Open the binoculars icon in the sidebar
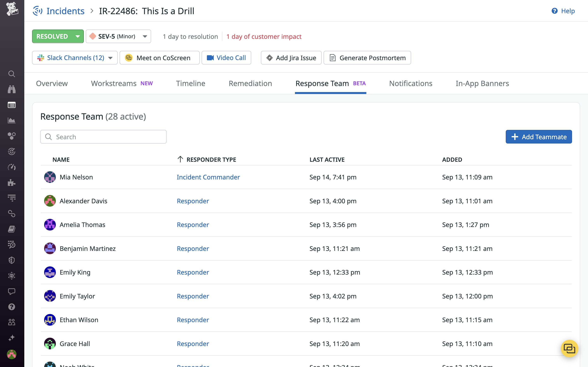Viewport: 588px width, 367px height. click(11, 89)
